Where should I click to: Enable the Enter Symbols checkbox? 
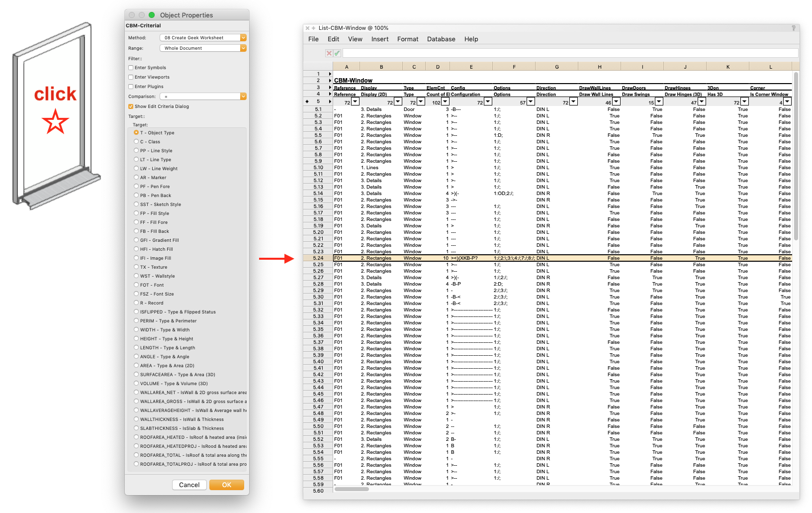click(x=131, y=68)
